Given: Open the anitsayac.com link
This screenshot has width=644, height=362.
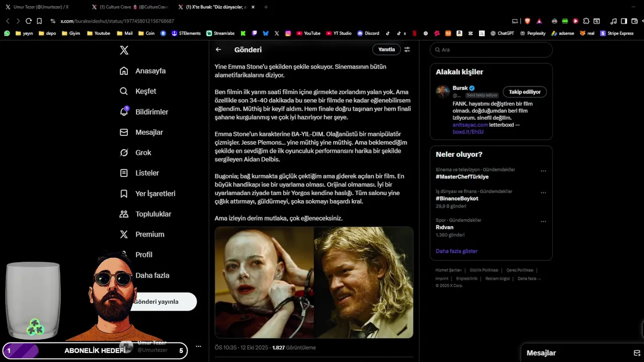Looking at the screenshot, I should pyautogui.click(x=470, y=125).
